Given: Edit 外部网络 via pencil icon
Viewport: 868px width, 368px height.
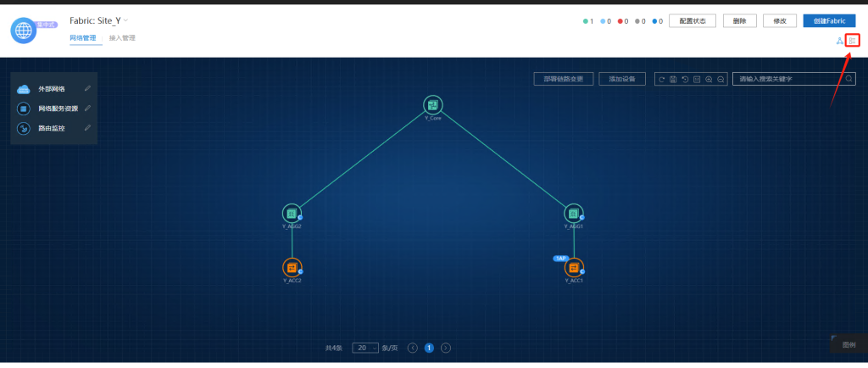Looking at the screenshot, I should [x=87, y=88].
